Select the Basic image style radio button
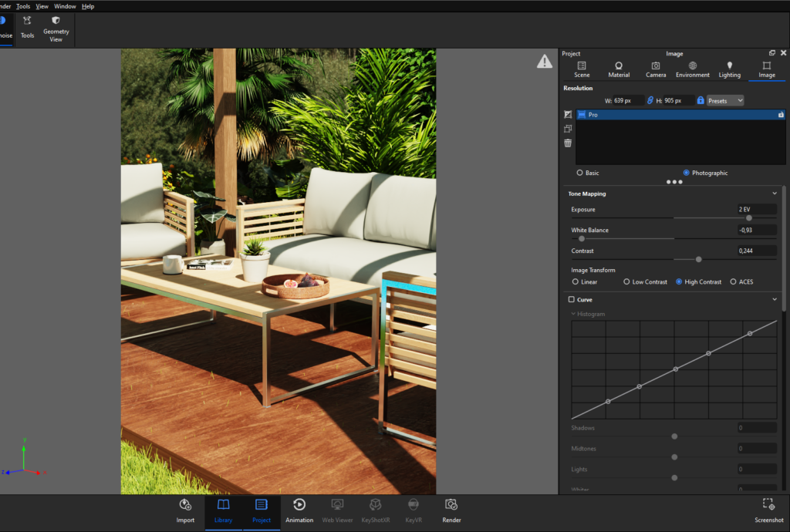The image size is (790, 532). coord(579,173)
